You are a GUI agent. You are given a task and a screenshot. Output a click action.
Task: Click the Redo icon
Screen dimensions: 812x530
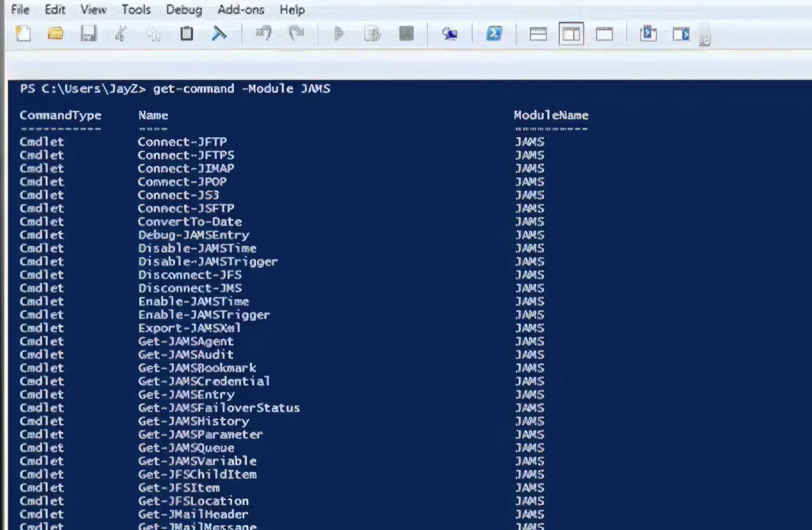296,35
